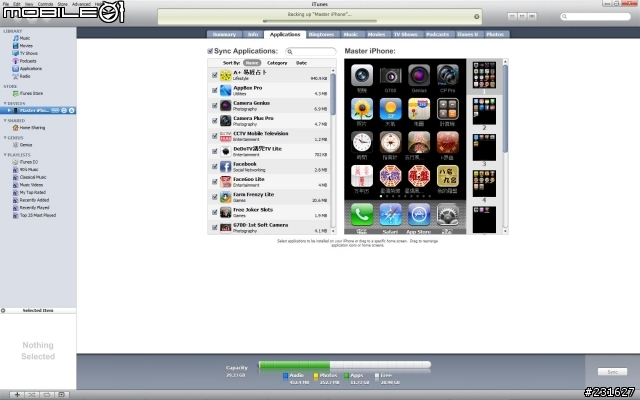Select the Compass app icon on the iPhone screen

tap(390, 142)
